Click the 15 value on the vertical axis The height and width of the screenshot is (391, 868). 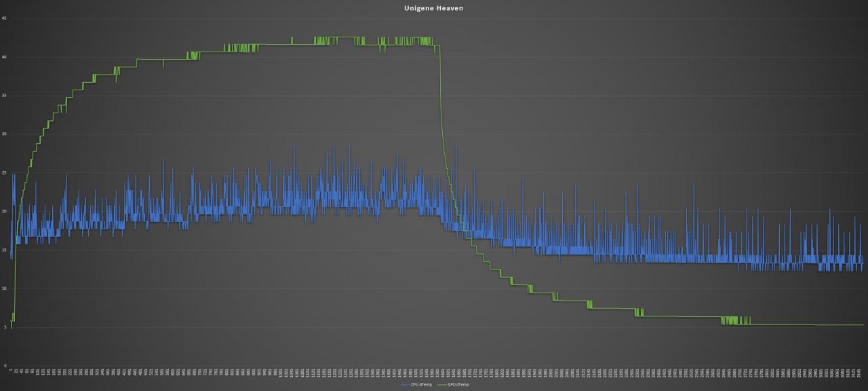(5, 250)
